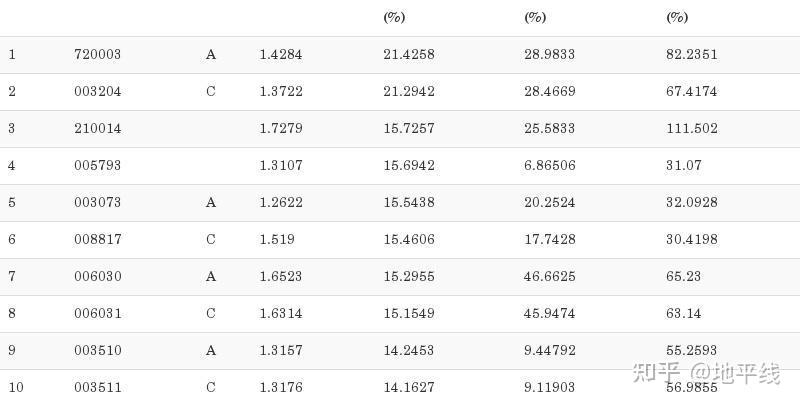Select fund code 210014
Screen dimensions: 800x406
tap(97, 128)
